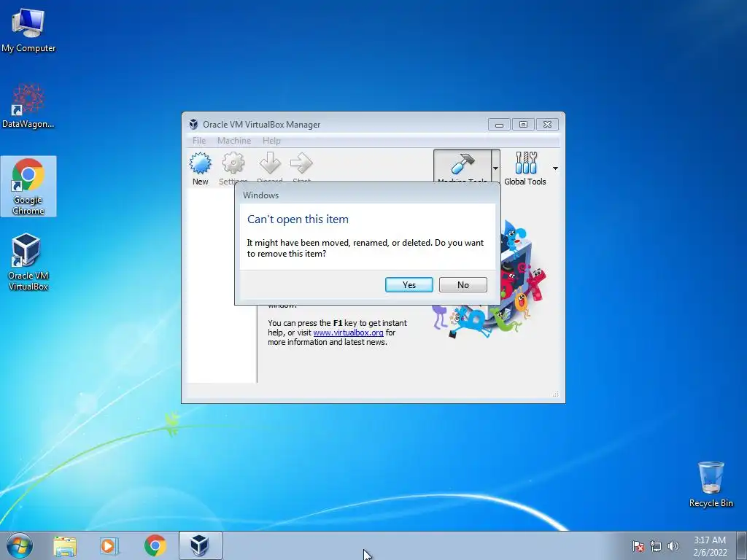
Task: Click No in the Can't open dialog
Action: [462, 285]
